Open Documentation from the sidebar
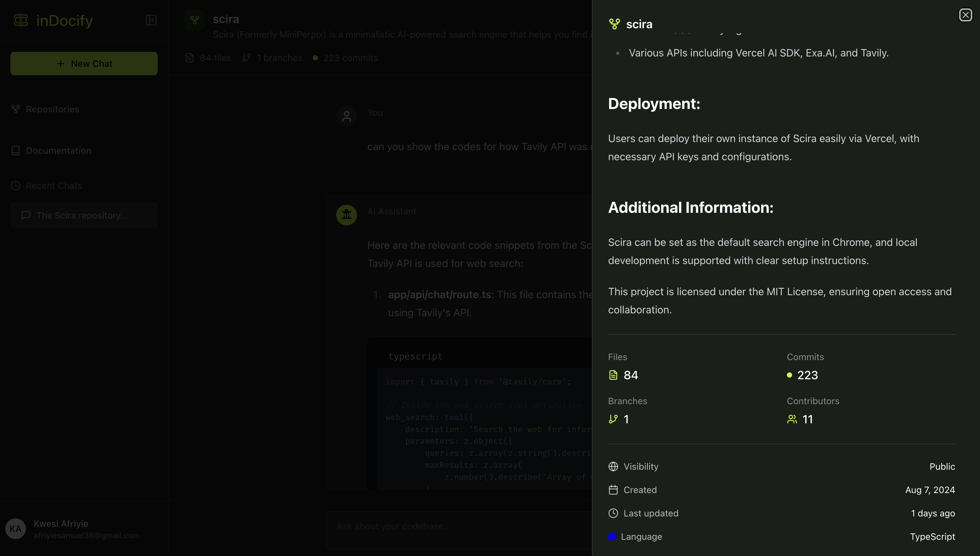Image resolution: width=980 pixels, height=556 pixels. 58,151
